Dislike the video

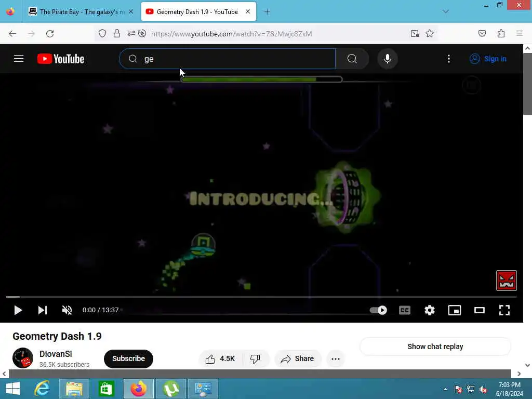pyautogui.click(x=255, y=358)
